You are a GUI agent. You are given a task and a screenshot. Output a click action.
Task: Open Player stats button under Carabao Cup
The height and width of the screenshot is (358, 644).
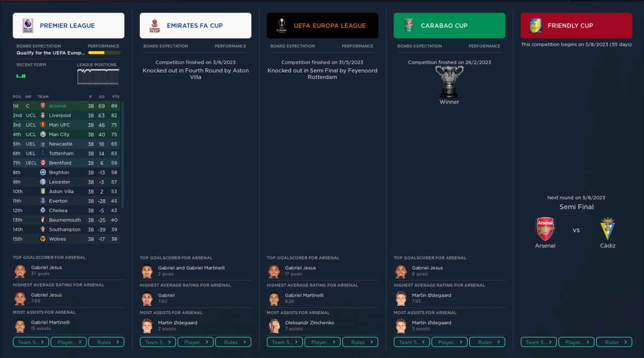click(x=449, y=342)
